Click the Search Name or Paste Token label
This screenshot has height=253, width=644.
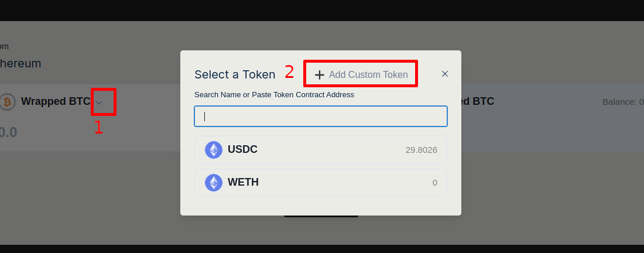coord(274,94)
